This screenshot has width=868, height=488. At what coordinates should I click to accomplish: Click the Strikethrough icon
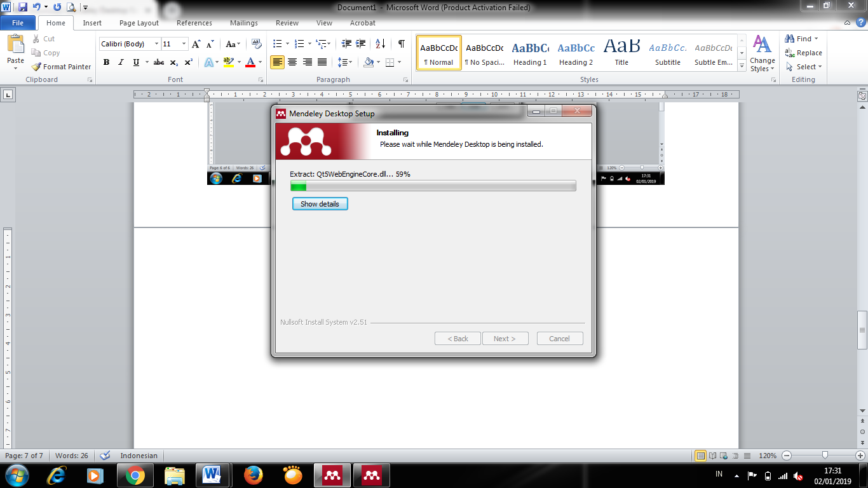tap(159, 62)
